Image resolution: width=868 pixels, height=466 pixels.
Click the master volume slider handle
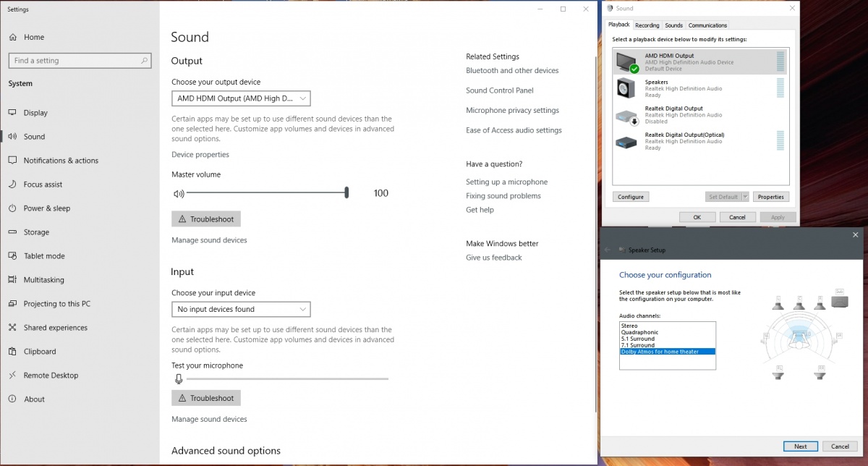point(347,192)
